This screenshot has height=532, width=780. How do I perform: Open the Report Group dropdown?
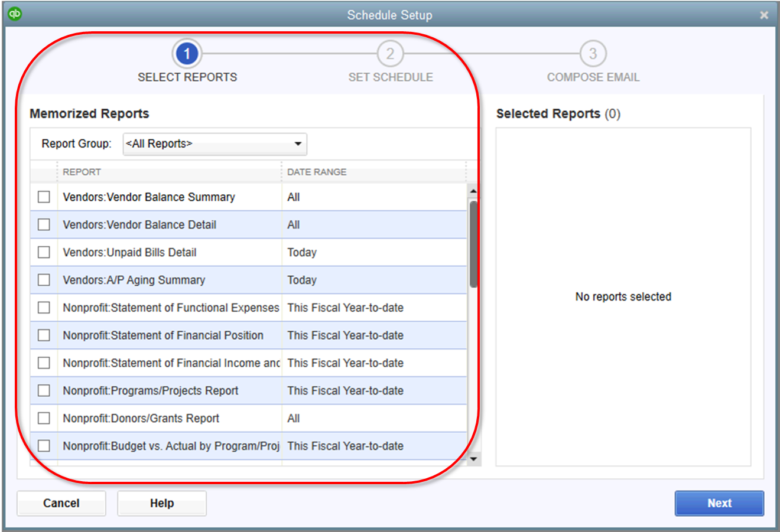tap(214, 143)
